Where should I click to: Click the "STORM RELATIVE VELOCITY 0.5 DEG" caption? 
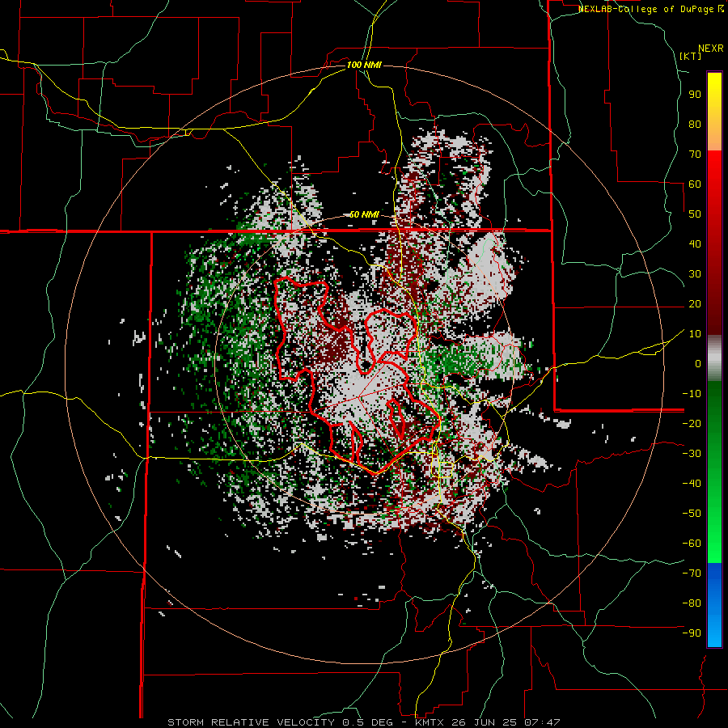[280, 722]
